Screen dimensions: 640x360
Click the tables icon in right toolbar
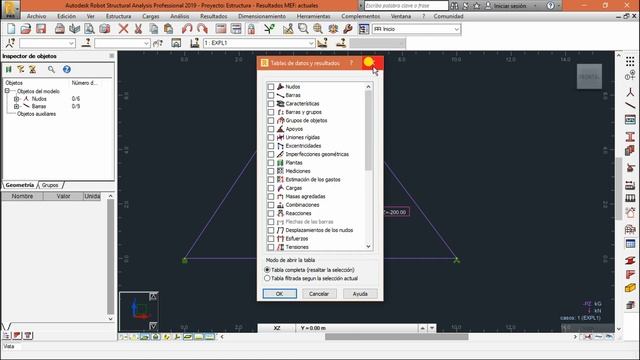tap(630, 244)
